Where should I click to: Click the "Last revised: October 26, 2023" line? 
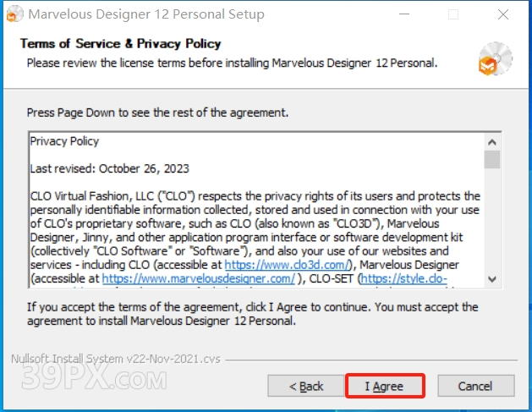pos(110,168)
